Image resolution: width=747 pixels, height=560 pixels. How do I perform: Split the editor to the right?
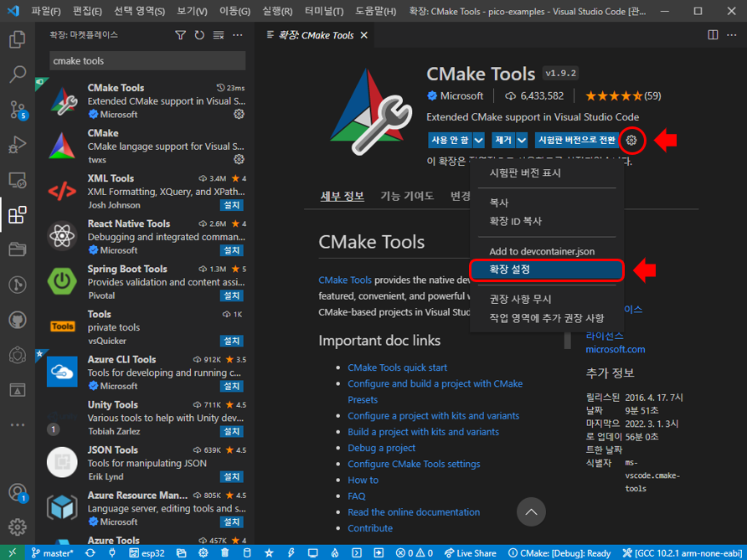713,35
